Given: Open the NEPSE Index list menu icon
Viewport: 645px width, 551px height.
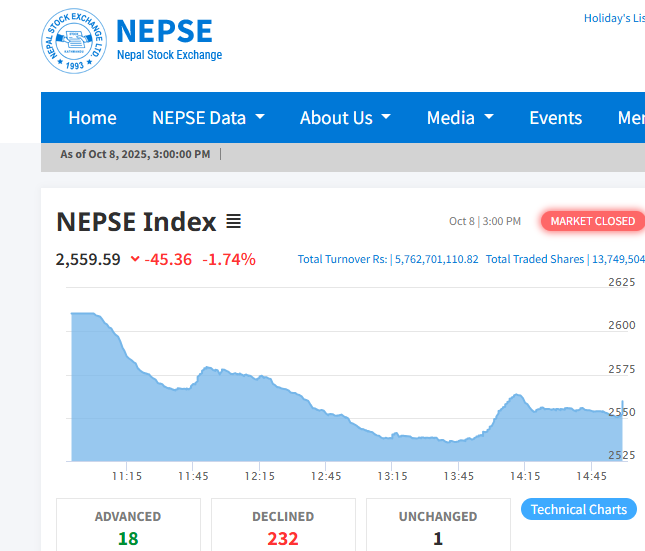Looking at the screenshot, I should (233, 221).
